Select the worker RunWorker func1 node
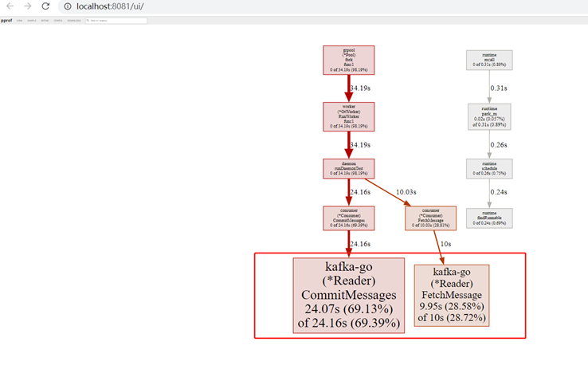Screen dimensions: 588x369 [x=349, y=116]
